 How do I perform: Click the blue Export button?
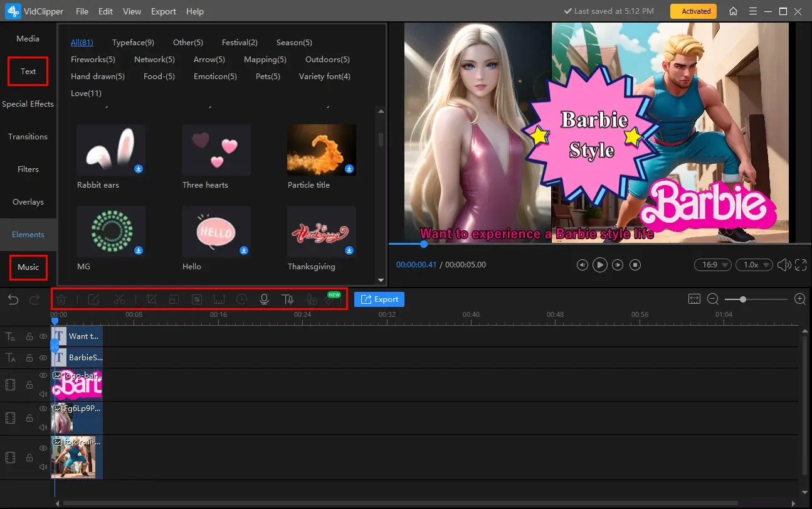pyautogui.click(x=379, y=299)
